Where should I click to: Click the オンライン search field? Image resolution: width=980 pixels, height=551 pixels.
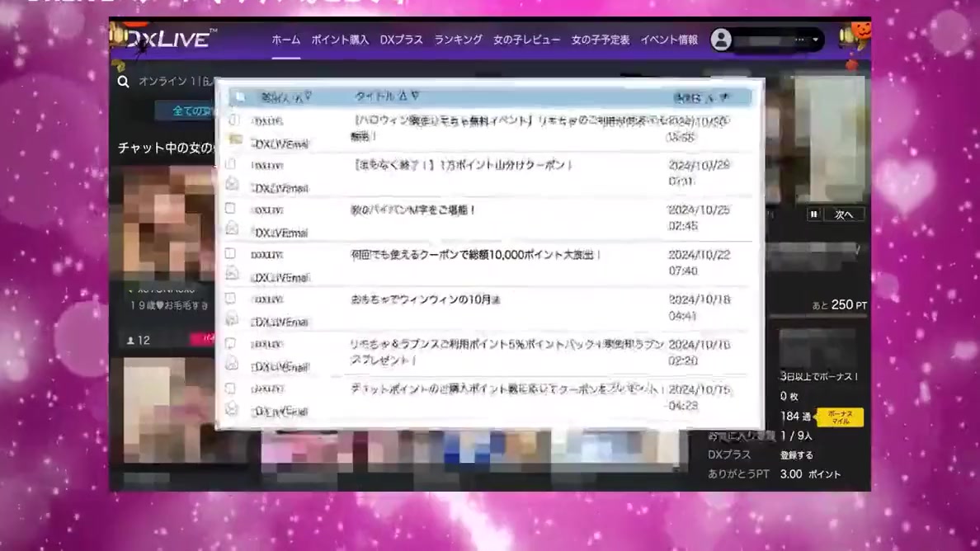[177, 81]
